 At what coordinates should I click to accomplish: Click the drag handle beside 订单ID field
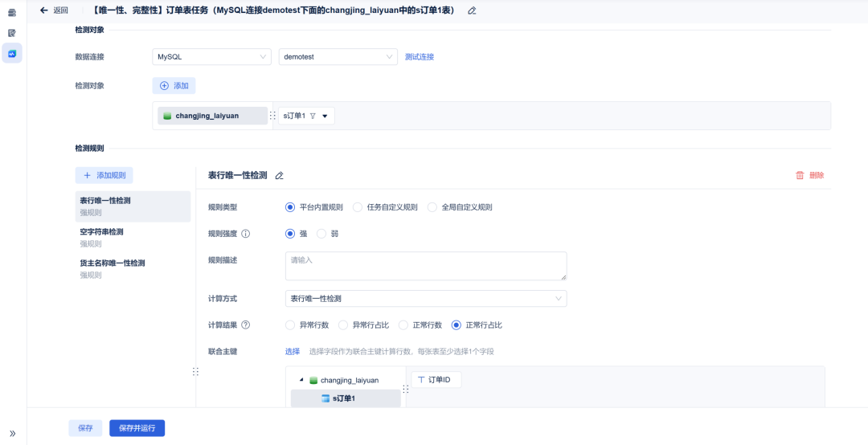click(x=405, y=389)
